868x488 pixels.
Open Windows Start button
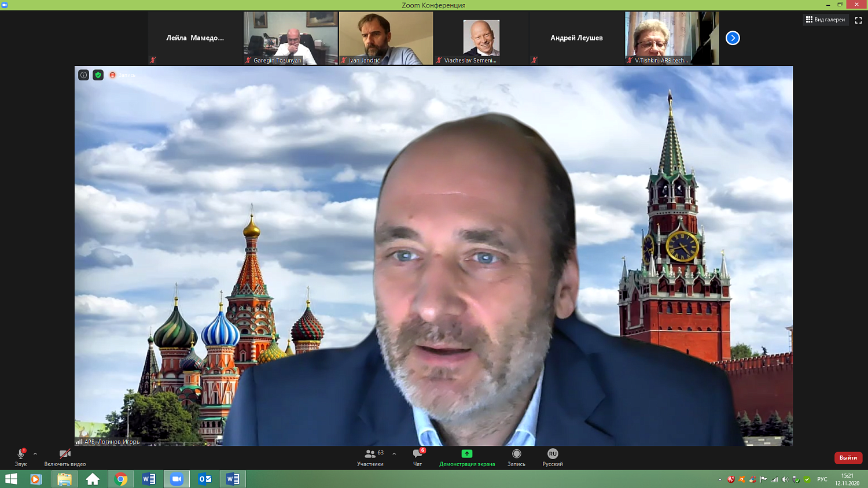coord(11,479)
